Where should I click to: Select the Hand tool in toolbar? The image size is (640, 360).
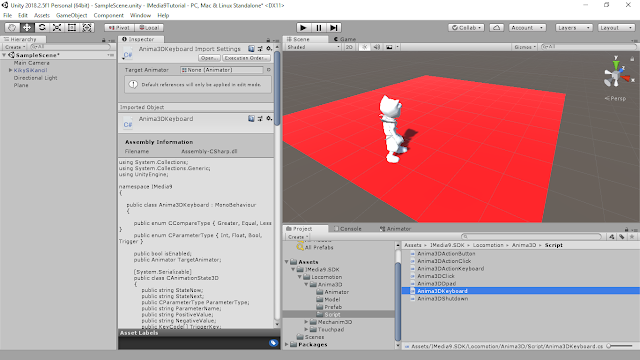coord(12,27)
